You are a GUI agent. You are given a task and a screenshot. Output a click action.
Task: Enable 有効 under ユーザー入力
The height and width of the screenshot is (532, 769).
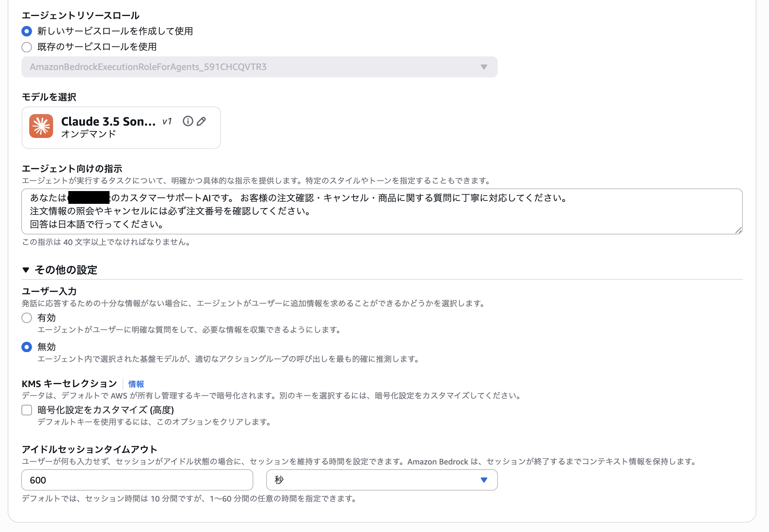26,318
